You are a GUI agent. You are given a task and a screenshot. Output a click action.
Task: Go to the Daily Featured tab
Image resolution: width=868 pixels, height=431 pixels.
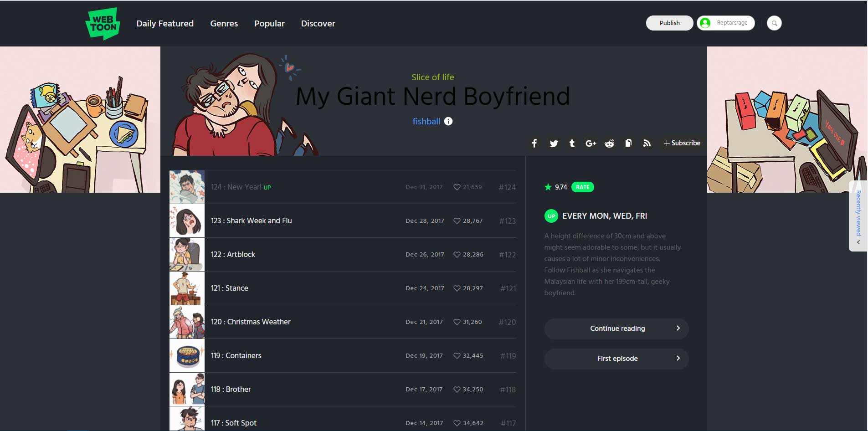click(x=165, y=24)
